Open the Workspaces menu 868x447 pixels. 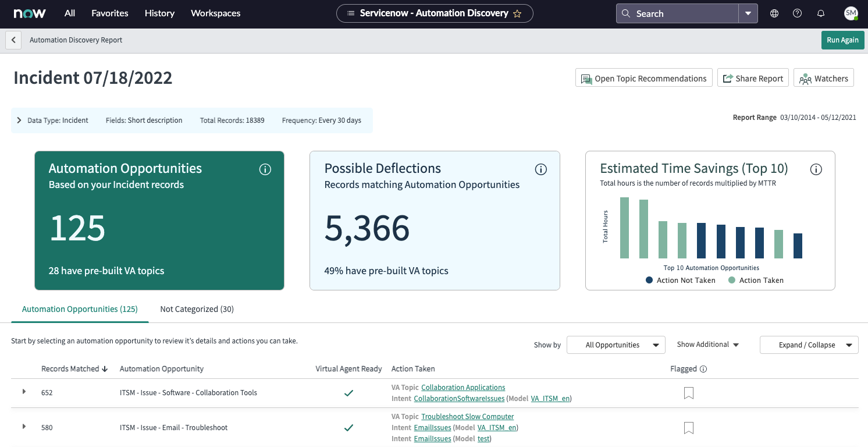click(x=216, y=13)
